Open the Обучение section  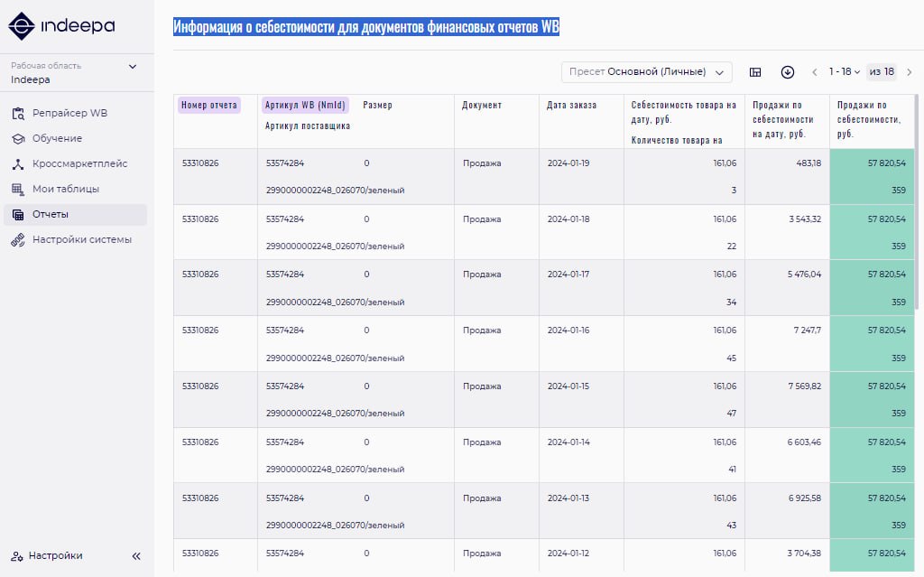[x=57, y=139]
